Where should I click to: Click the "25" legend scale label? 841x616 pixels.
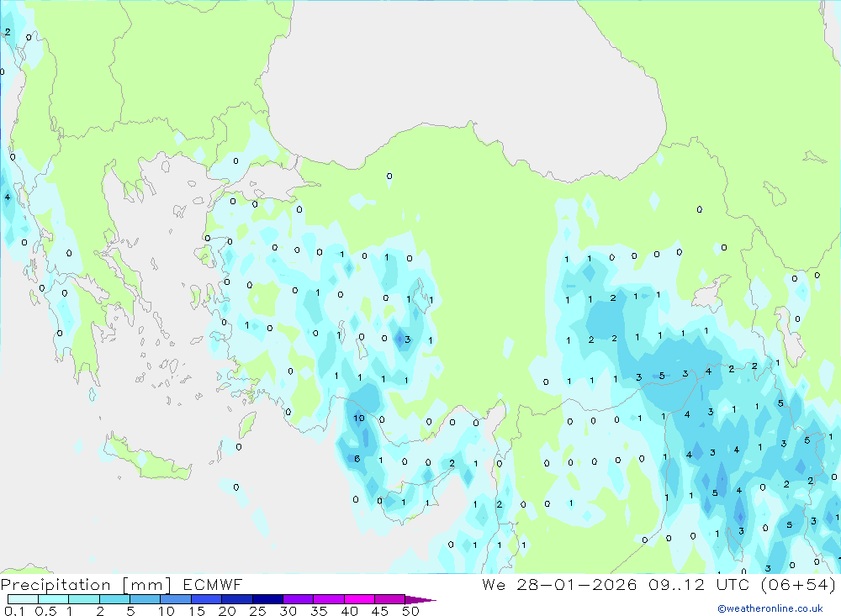pos(257,611)
